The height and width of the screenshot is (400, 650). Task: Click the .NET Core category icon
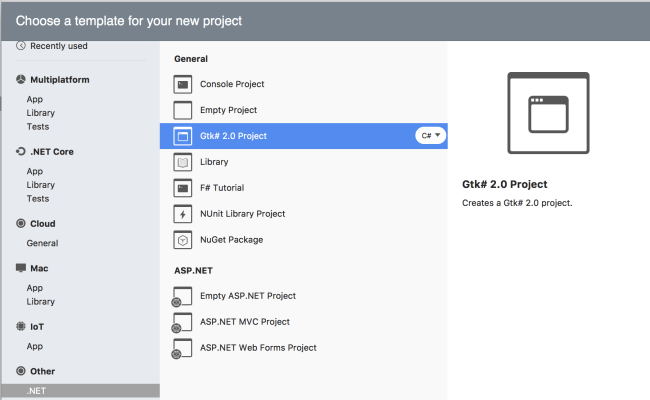coord(21,151)
